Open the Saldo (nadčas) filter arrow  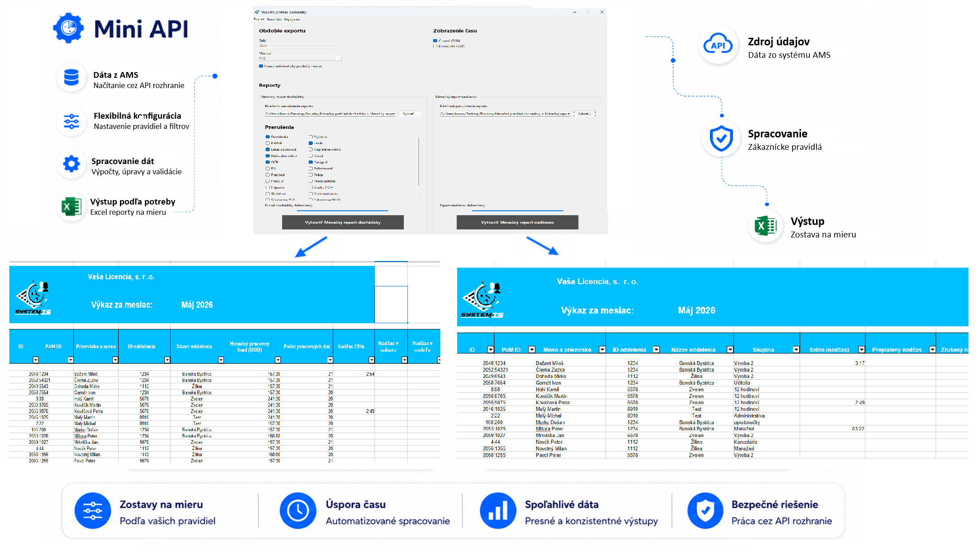(x=861, y=349)
